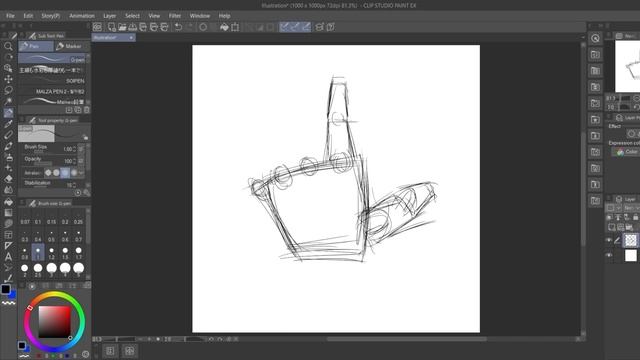Open the CLIP STUDIO launcher icon

click(x=97, y=27)
